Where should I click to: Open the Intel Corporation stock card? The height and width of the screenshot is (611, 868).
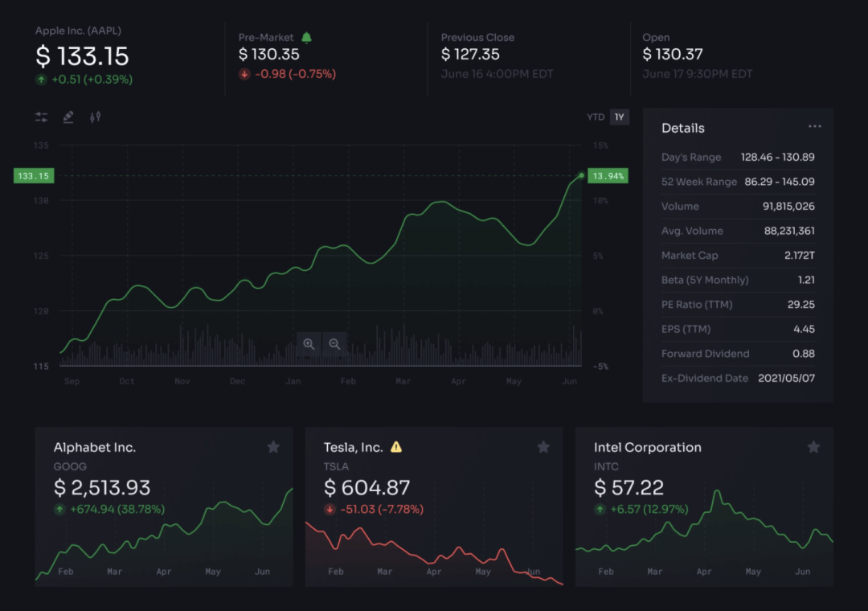click(704, 506)
